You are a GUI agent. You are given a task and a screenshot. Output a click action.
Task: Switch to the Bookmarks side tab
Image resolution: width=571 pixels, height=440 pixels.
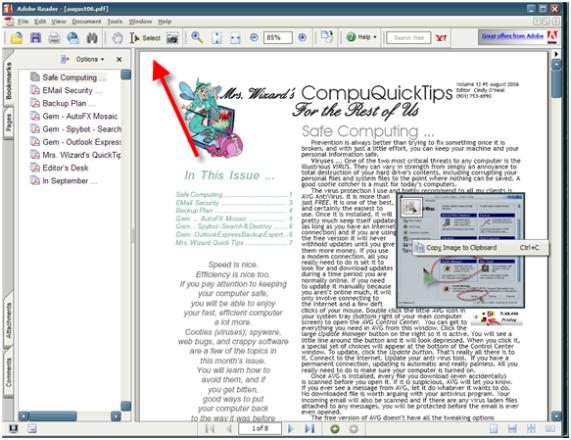[x=8, y=80]
